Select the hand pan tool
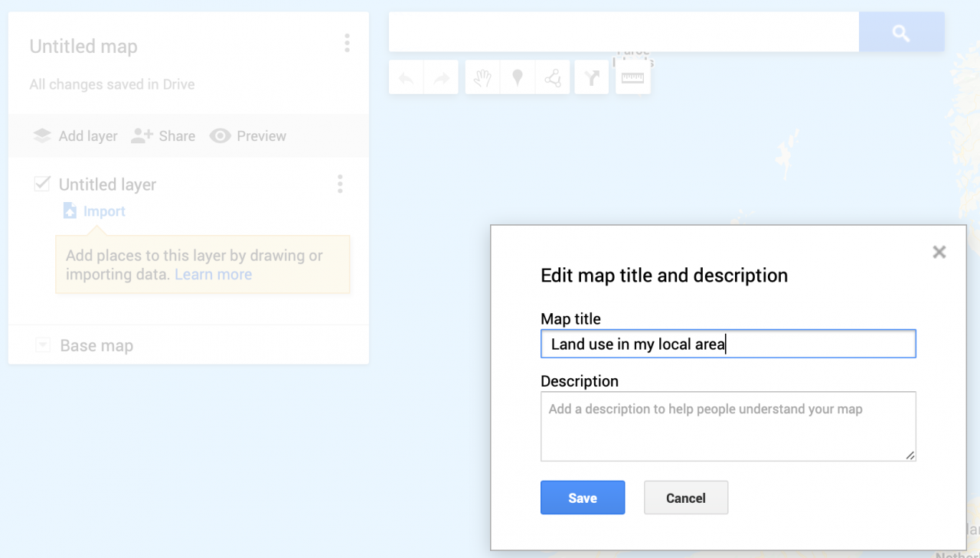The width and height of the screenshot is (980, 558). [x=482, y=77]
